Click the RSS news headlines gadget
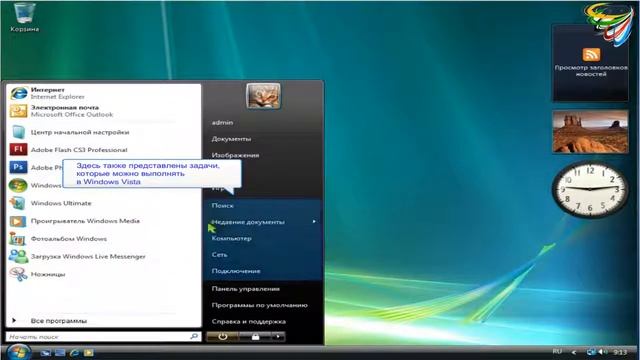Image resolution: width=640 pixels, height=360 pixels. [591, 62]
